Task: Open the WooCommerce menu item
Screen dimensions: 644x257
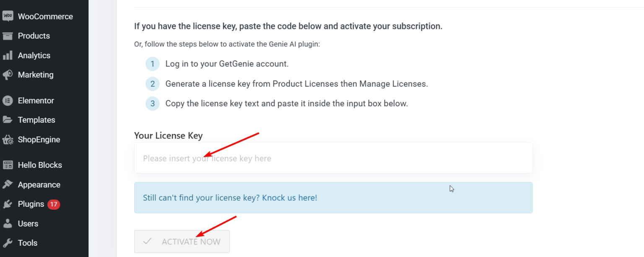Action: (45, 16)
